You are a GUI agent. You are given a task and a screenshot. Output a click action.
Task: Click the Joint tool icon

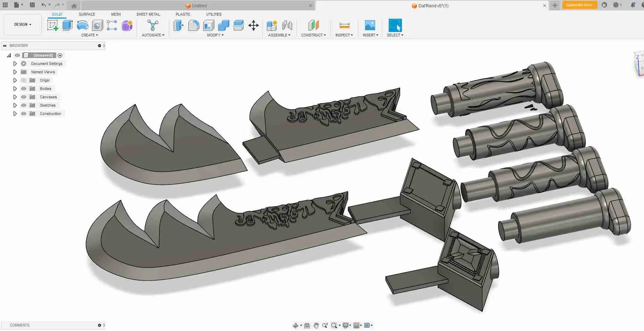[x=287, y=25]
